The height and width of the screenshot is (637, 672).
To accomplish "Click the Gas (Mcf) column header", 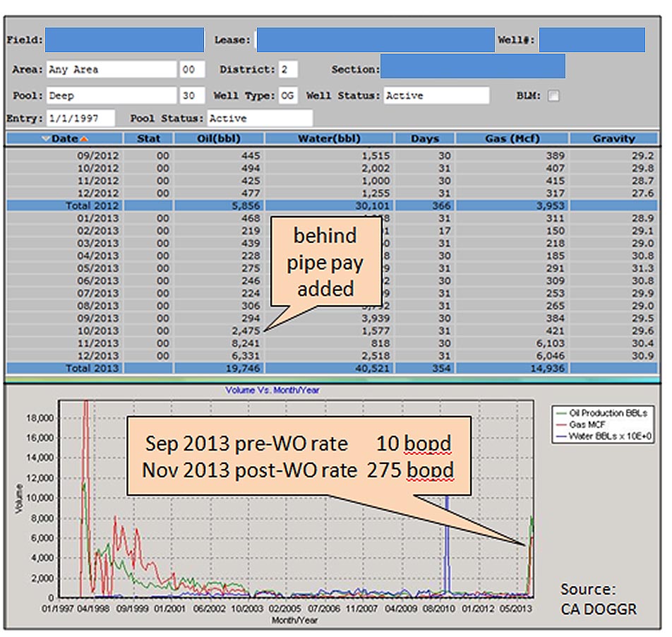I will click(x=512, y=139).
